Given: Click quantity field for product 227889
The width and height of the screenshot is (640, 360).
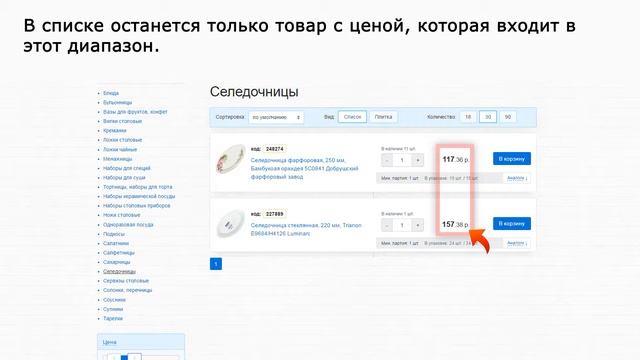Looking at the screenshot, I should 402,225.
